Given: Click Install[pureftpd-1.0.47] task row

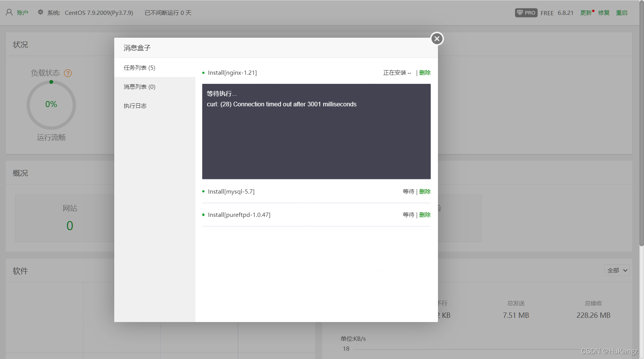Looking at the screenshot, I should coord(316,215).
